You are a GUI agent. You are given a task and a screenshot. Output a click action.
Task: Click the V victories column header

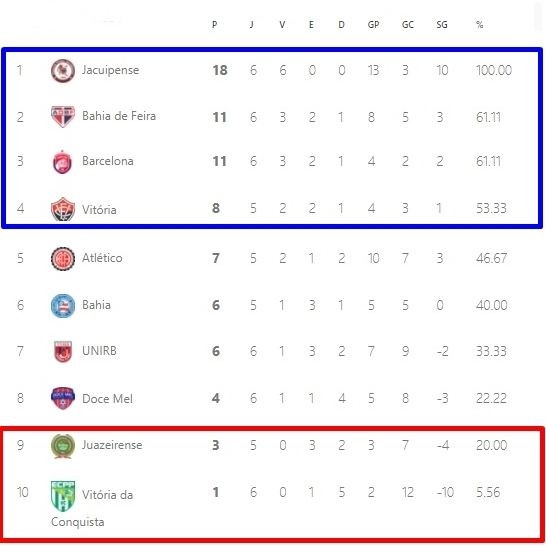(x=282, y=25)
